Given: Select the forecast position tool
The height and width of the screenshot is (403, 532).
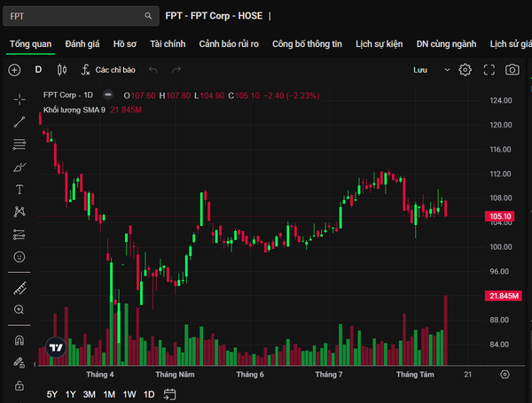Looking at the screenshot, I should (20, 235).
